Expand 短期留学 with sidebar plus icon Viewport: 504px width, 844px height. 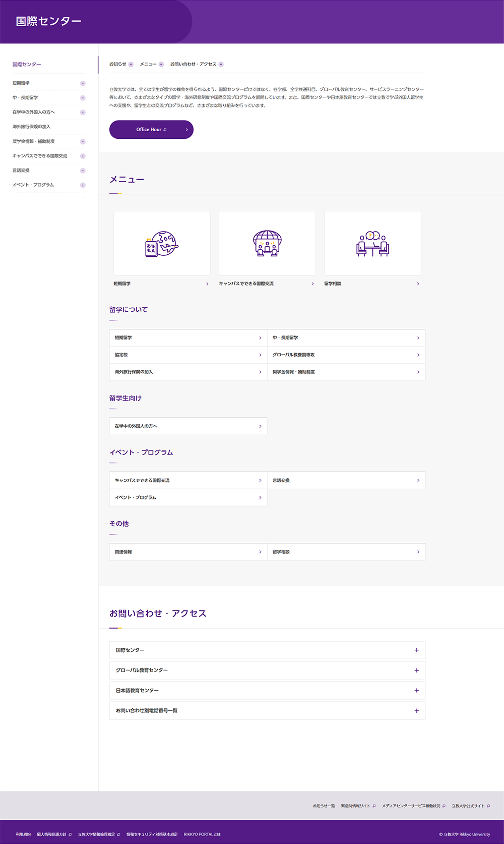83,83
